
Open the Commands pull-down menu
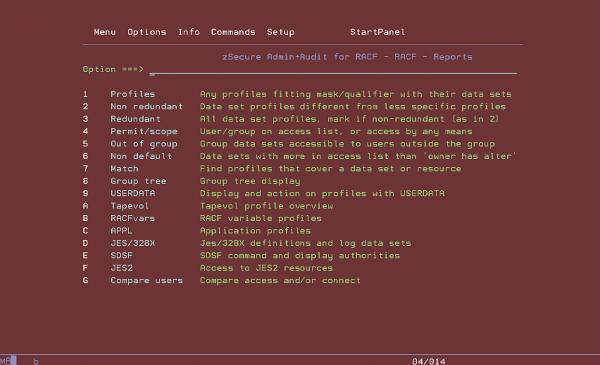tap(233, 32)
